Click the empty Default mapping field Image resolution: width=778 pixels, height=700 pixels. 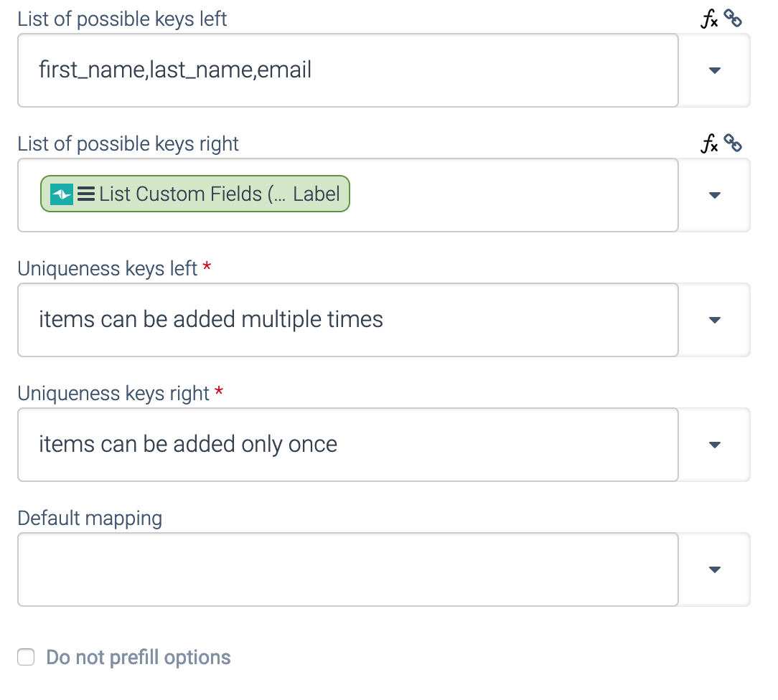(348, 569)
